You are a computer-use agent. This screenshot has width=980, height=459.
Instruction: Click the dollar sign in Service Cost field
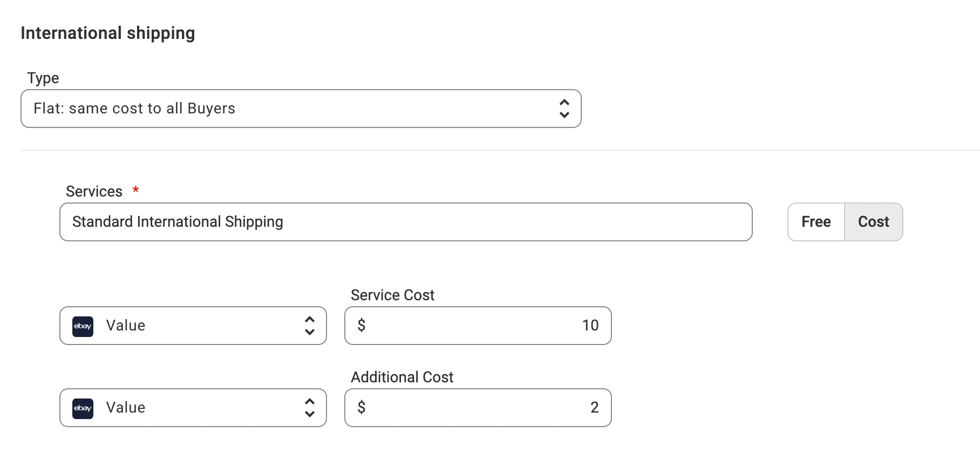pyautogui.click(x=362, y=326)
